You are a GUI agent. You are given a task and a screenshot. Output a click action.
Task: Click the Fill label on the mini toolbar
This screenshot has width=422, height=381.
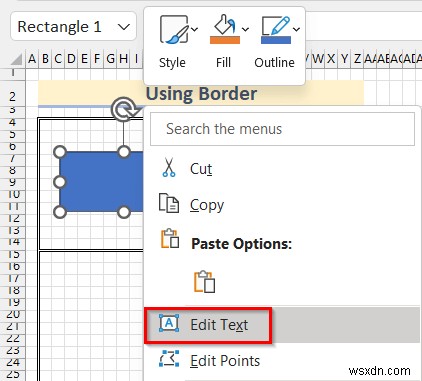223,62
